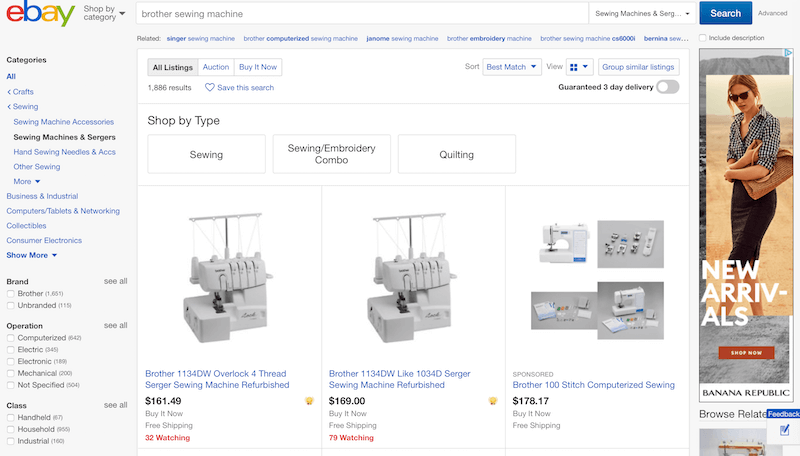Switch to the Buy It Now tab
Image resolution: width=800 pixels, height=456 pixels.
pos(258,67)
